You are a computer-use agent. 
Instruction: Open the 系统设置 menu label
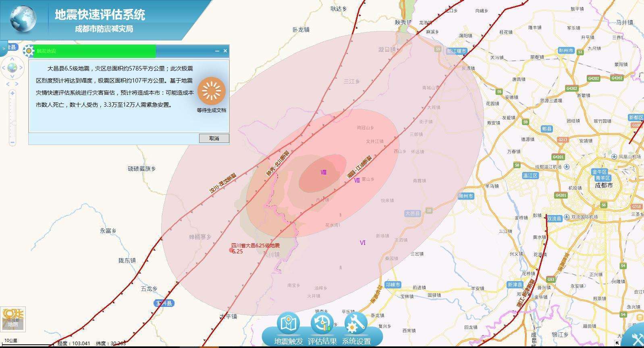coord(356,341)
